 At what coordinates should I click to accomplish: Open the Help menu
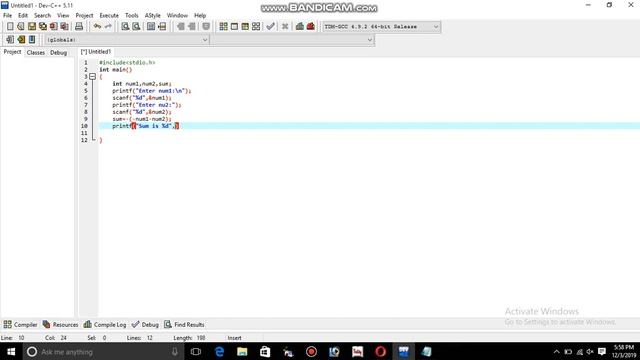pyautogui.click(x=200, y=16)
